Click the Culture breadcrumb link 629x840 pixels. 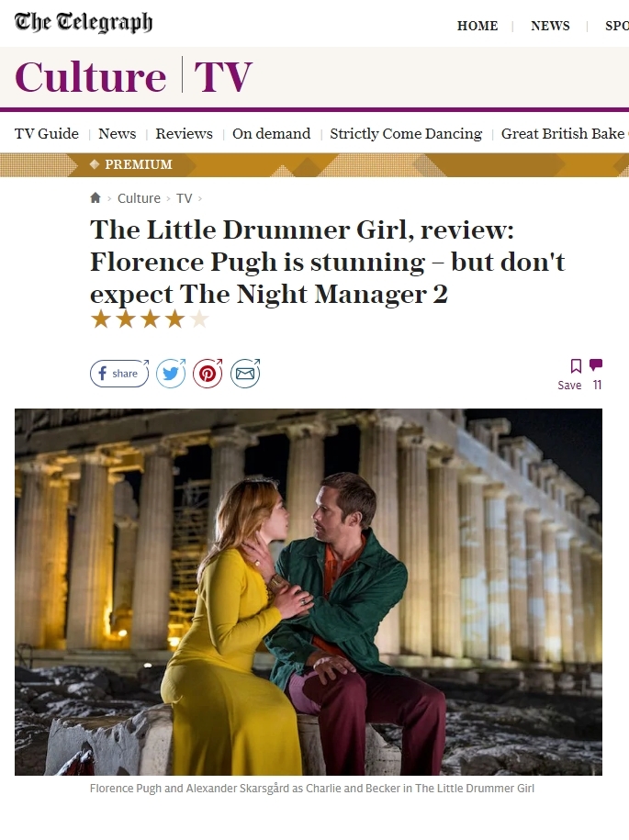coord(139,198)
